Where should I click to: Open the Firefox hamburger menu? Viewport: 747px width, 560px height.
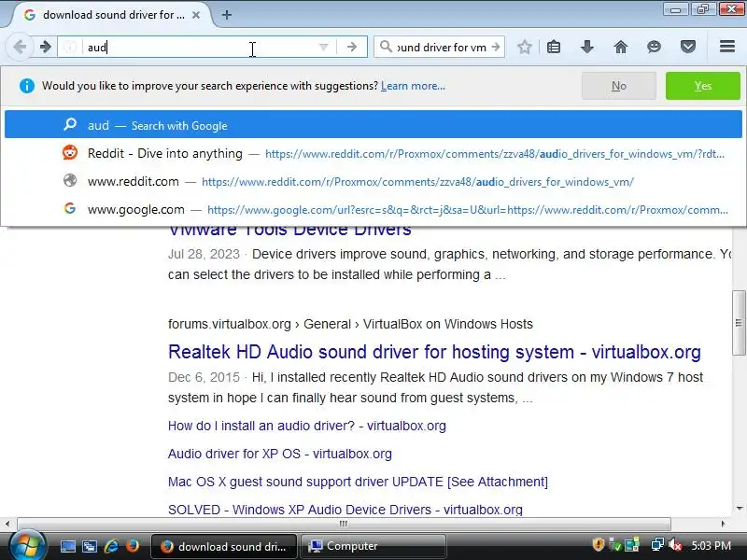[727, 46]
